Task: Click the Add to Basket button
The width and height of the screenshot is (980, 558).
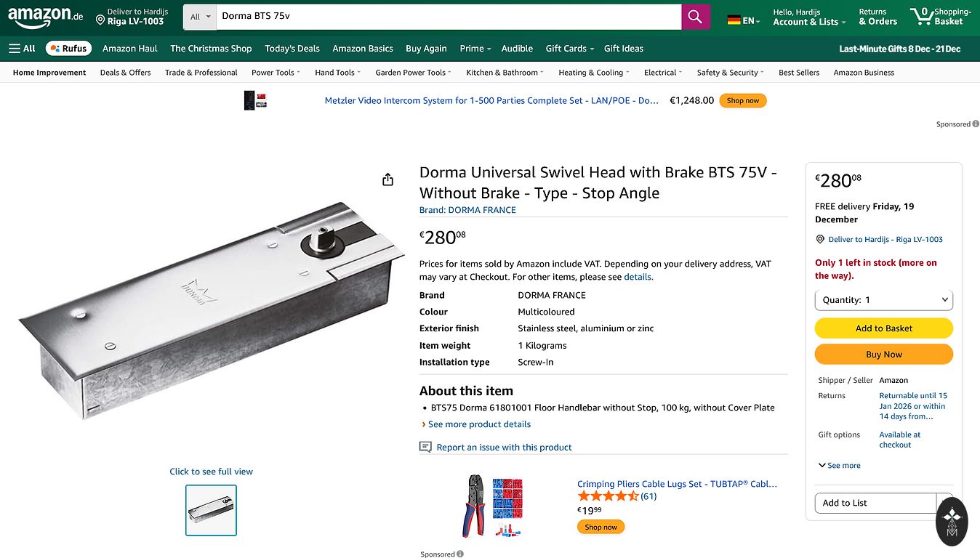Action: pyautogui.click(x=883, y=328)
